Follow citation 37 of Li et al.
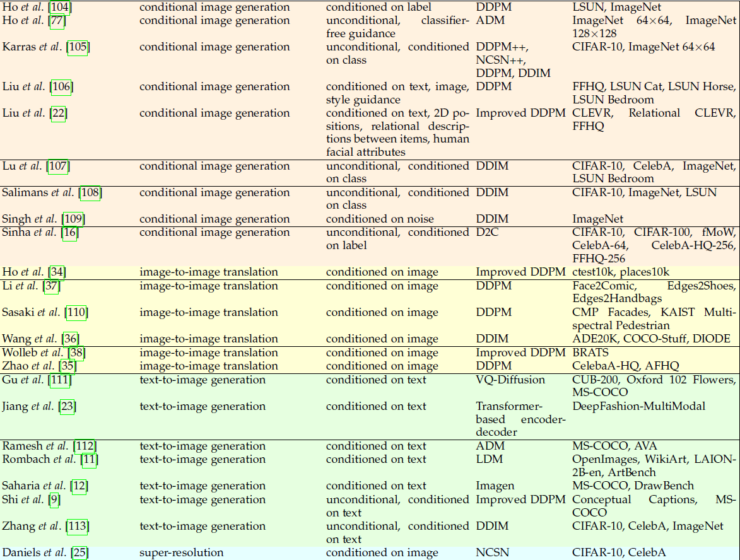This screenshot has height=560, width=740. coord(52,286)
